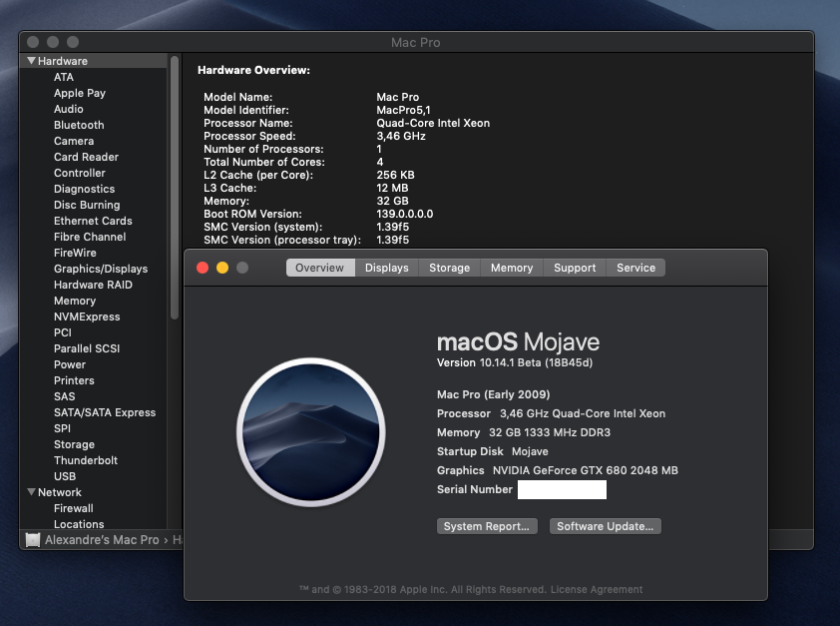Collapse the Network section triangle

point(31,492)
